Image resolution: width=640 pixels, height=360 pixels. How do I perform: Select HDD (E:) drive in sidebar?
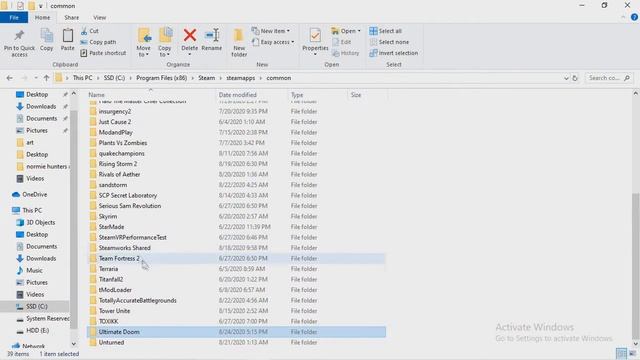click(x=33, y=330)
